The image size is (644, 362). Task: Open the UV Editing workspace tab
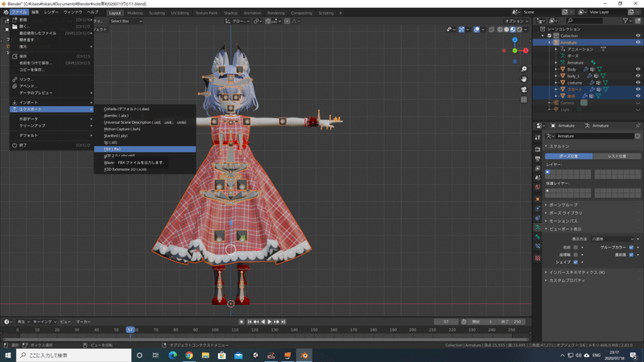(180, 13)
